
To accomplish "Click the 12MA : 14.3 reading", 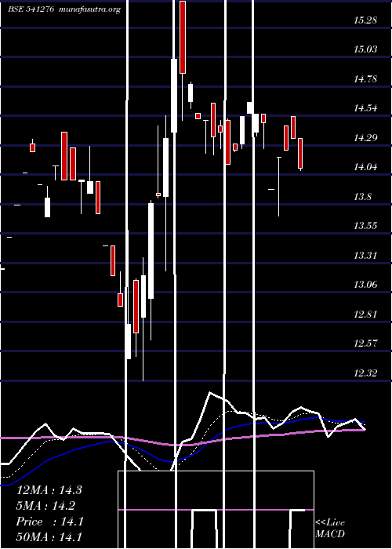I will tap(49, 490).
